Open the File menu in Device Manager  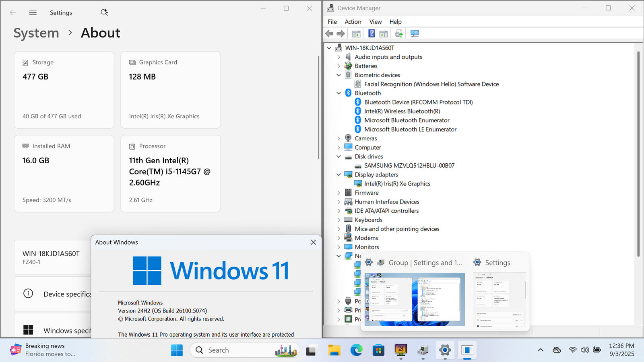[332, 22]
